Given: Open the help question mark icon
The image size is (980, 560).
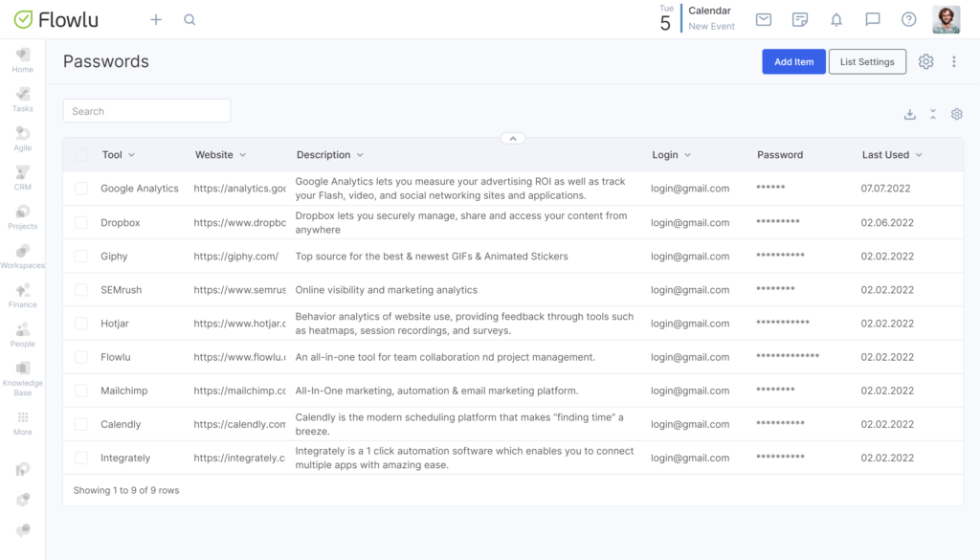Looking at the screenshot, I should coord(909,19).
